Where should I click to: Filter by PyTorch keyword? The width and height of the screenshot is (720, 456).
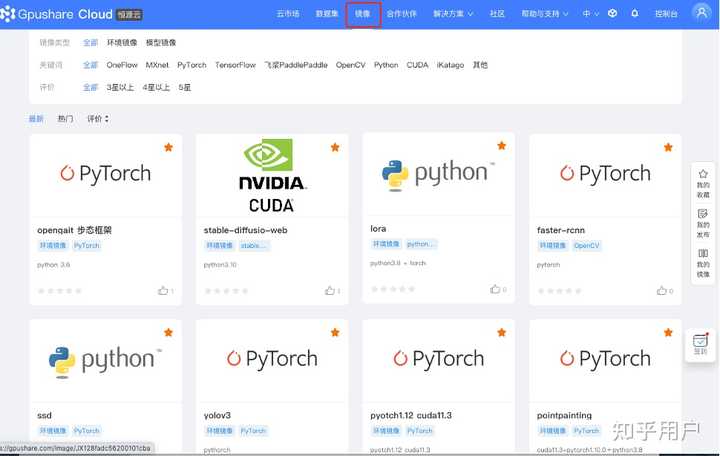click(x=192, y=65)
